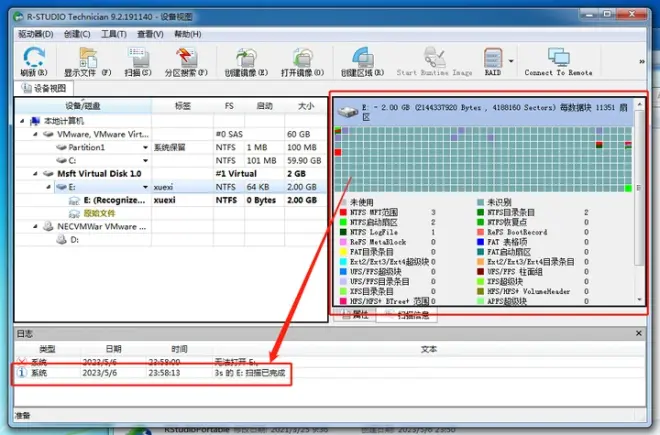Click the 文本 log column header
Screen dimensions: 660x435
point(429,349)
